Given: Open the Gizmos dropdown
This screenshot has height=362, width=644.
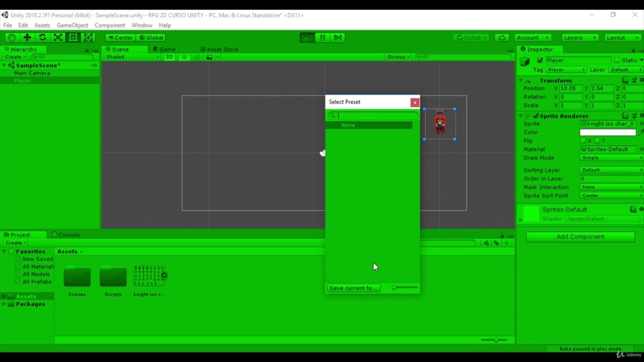Looking at the screenshot, I should tap(399, 57).
